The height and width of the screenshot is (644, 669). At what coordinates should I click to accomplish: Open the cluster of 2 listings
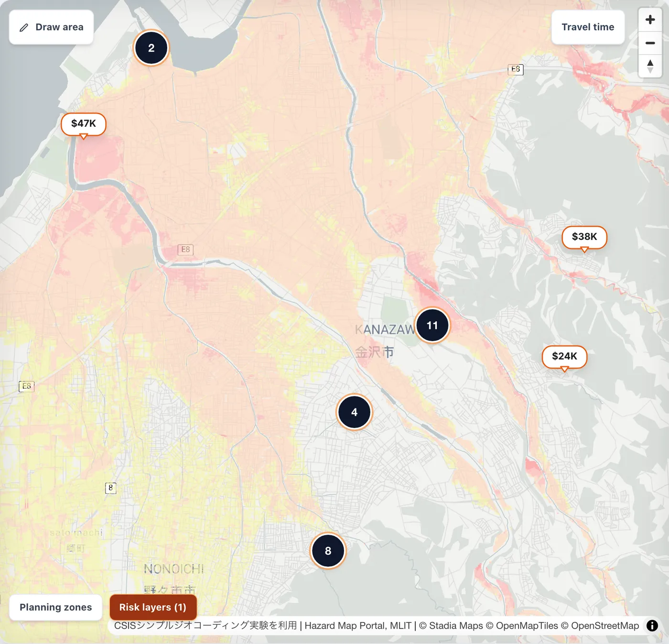coord(151,48)
